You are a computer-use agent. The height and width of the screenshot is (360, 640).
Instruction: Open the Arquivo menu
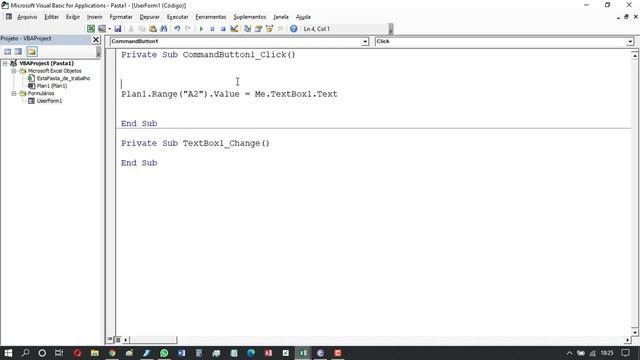pyautogui.click(x=27, y=17)
